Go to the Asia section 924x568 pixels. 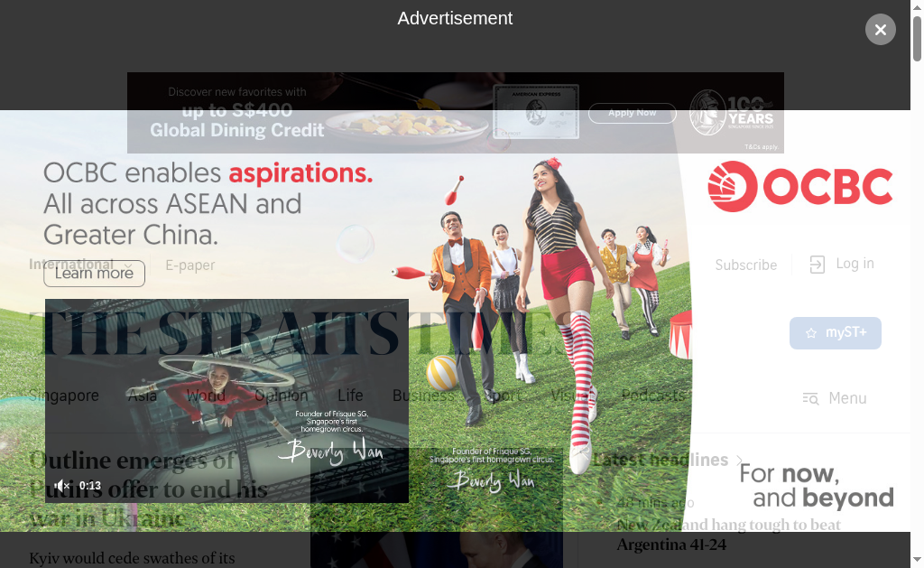(x=143, y=396)
